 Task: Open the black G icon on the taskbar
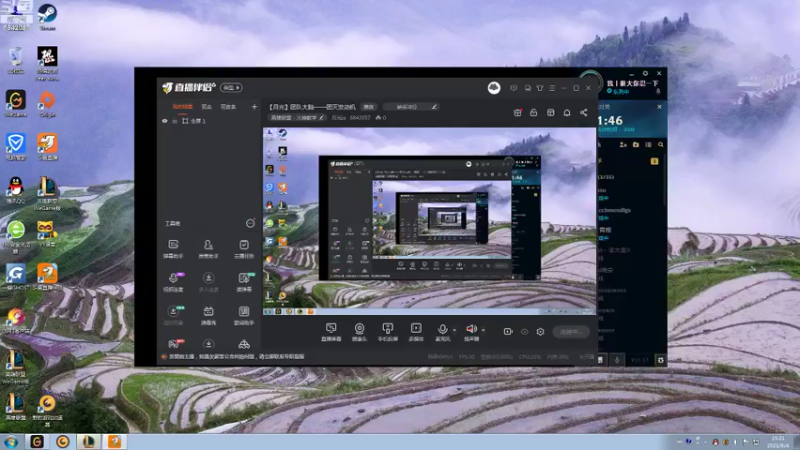coord(37,441)
